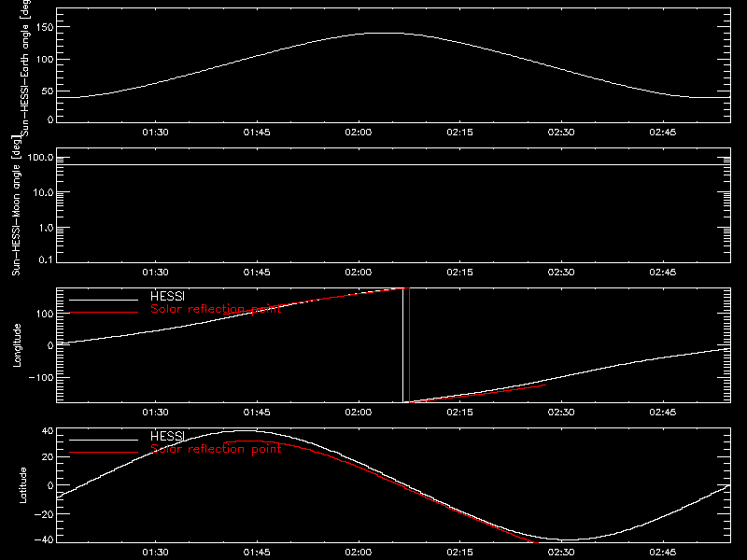This screenshot has width=747, height=560.
Task: Click 02:00 time label under Earth angle plot
Action: click(359, 133)
